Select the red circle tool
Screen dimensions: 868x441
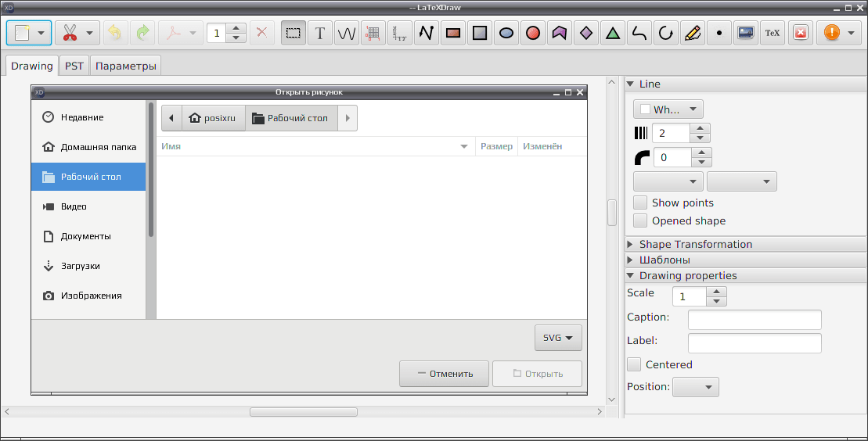532,33
